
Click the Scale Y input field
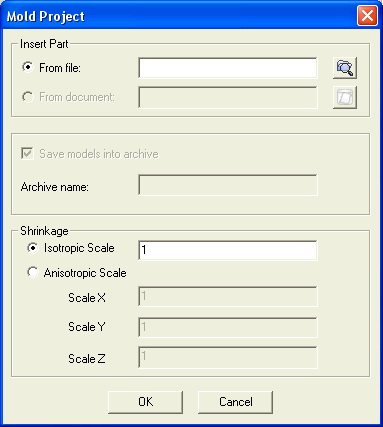pos(228,328)
